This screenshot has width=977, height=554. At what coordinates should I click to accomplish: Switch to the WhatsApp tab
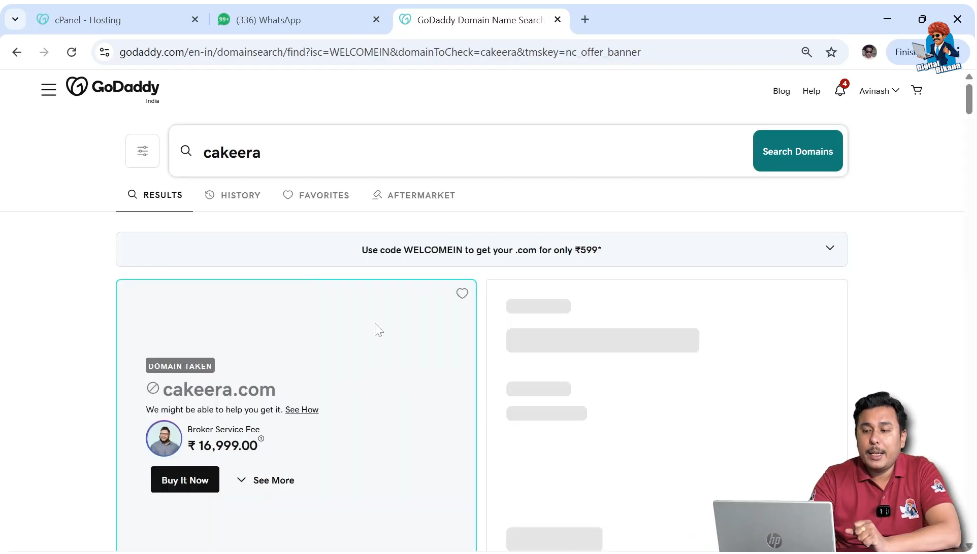[298, 19]
